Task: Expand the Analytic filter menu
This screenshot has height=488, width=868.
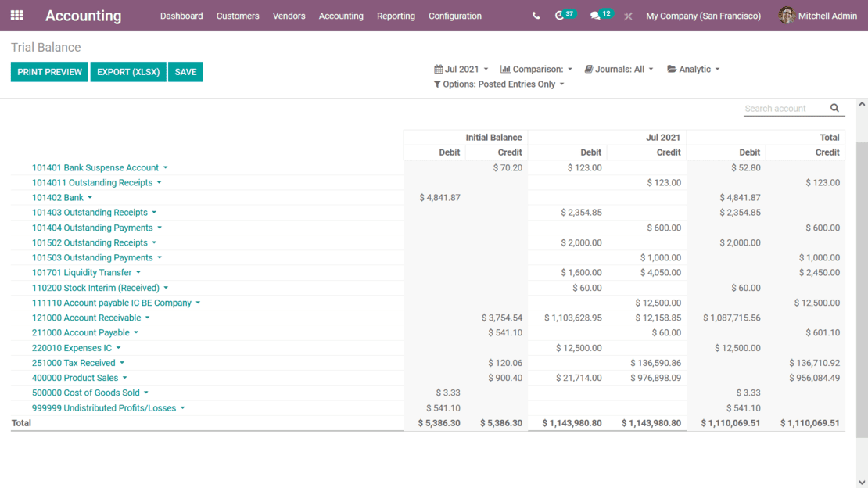Action: pos(693,70)
